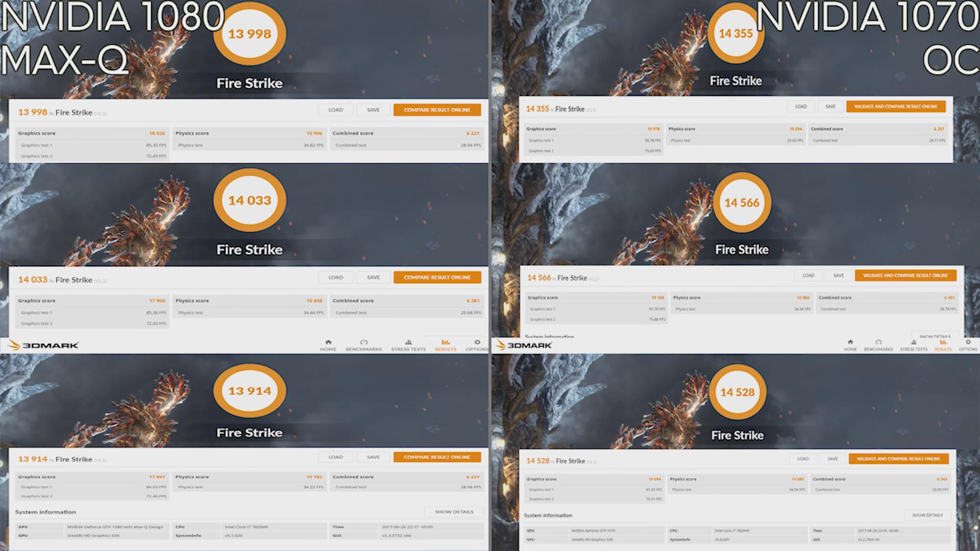Click Physics score value in bottom-right result
Viewport: 980px width, 551px height.
795,479
